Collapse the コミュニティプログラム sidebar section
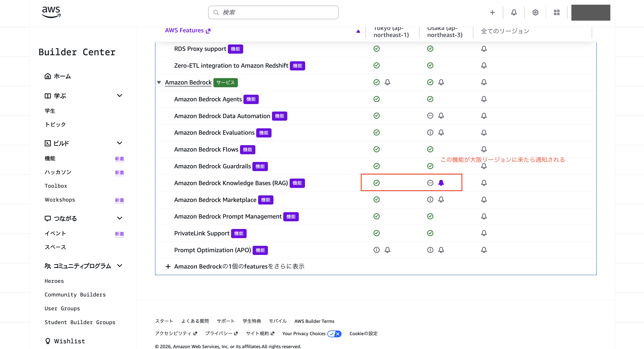 click(119, 266)
